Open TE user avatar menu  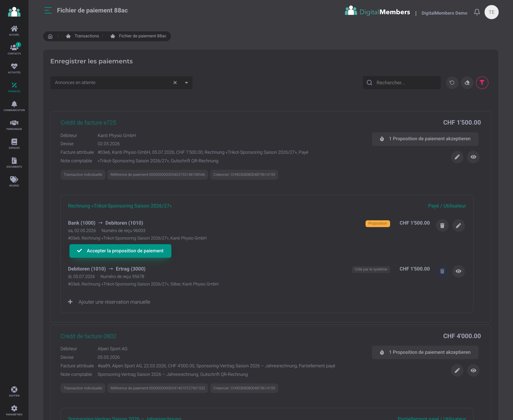click(x=491, y=12)
